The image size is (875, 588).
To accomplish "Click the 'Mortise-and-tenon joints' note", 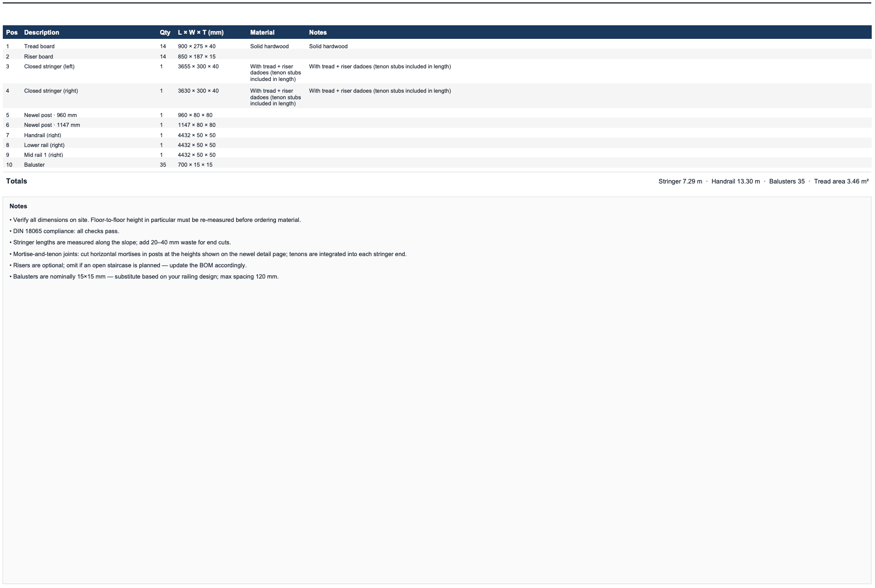I will (208, 254).
